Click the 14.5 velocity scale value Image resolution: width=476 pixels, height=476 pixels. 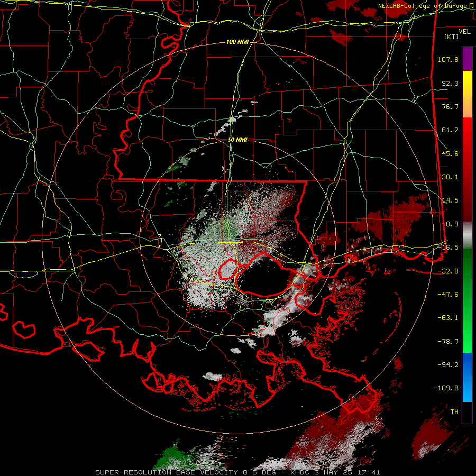450,200
